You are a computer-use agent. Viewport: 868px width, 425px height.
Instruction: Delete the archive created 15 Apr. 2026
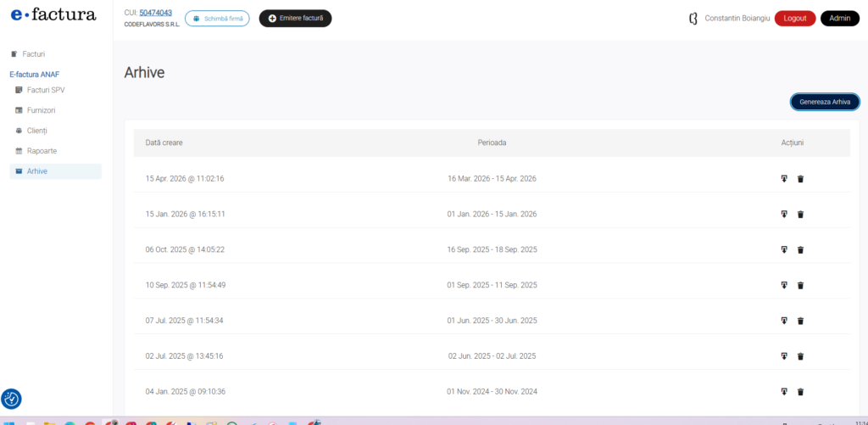point(800,179)
